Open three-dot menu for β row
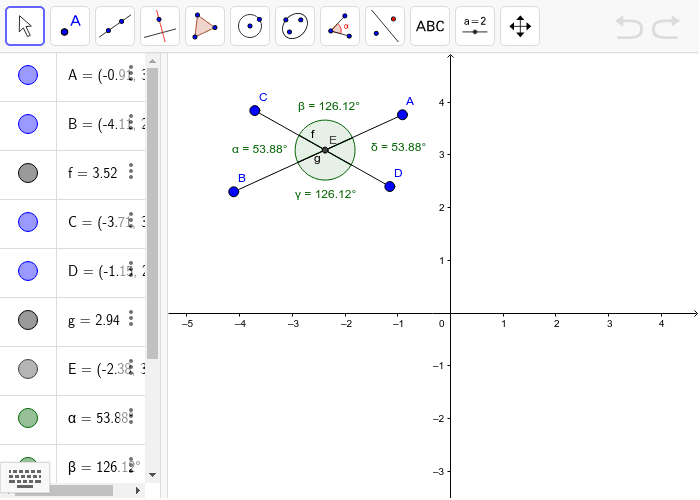Viewport: 700px width, 500px height. [x=131, y=465]
